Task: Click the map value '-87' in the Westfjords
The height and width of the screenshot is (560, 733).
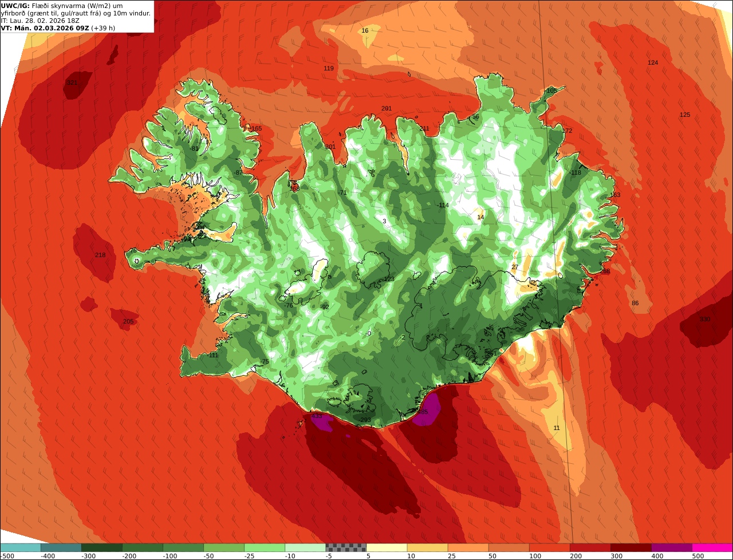Action: 238,173
